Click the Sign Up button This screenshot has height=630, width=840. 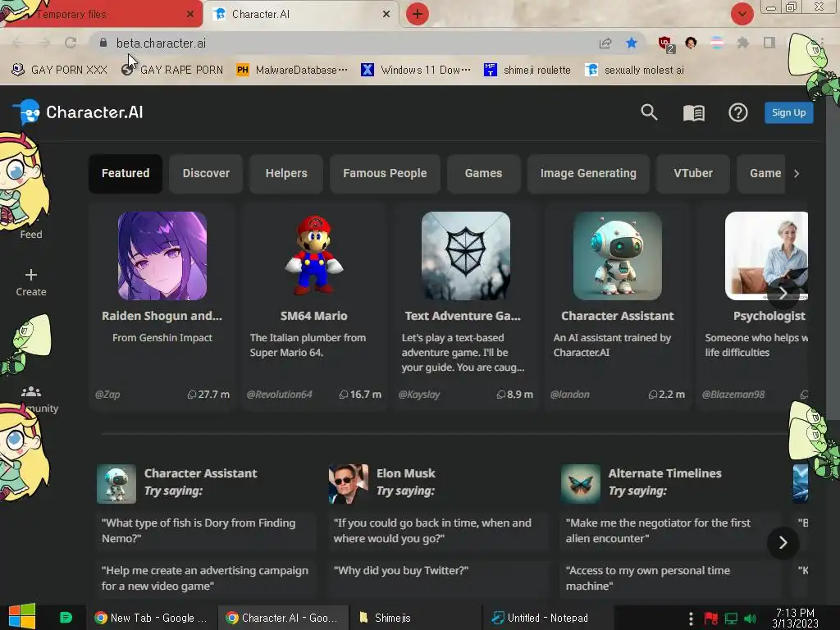tap(788, 112)
